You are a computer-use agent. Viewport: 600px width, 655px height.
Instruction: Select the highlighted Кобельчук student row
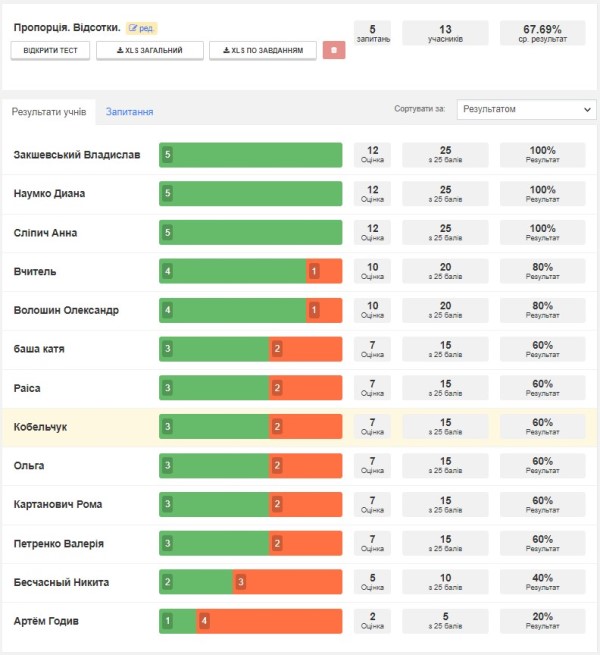pyautogui.click(x=300, y=427)
